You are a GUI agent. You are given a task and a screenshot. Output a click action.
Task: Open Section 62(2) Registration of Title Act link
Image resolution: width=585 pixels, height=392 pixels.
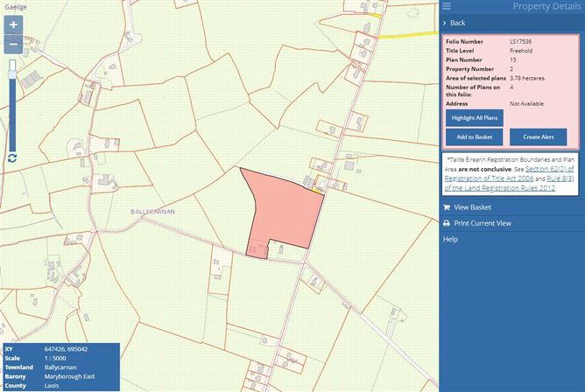510,173
